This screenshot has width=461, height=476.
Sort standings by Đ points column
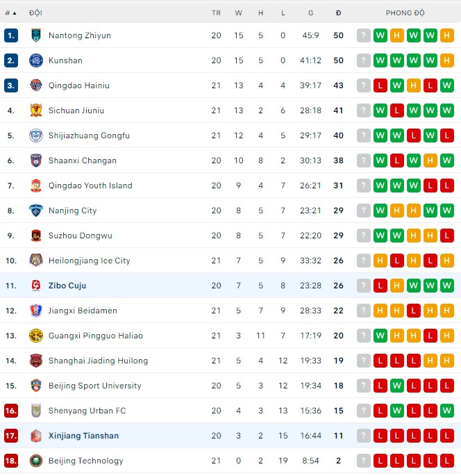(338, 13)
